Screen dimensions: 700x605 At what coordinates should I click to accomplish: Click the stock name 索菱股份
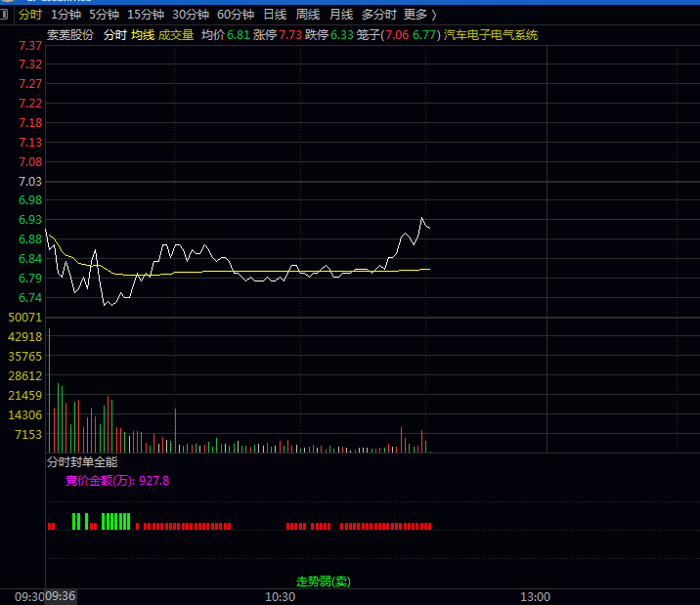pyautogui.click(x=70, y=35)
